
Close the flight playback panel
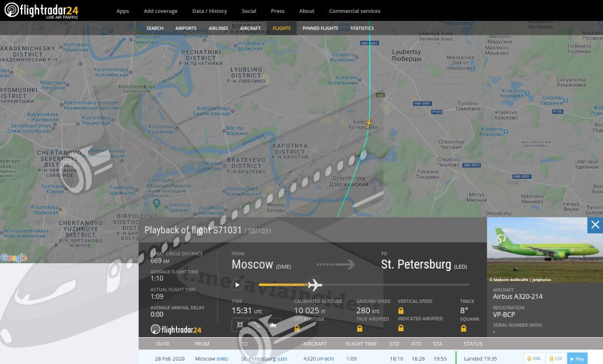tap(595, 225)
